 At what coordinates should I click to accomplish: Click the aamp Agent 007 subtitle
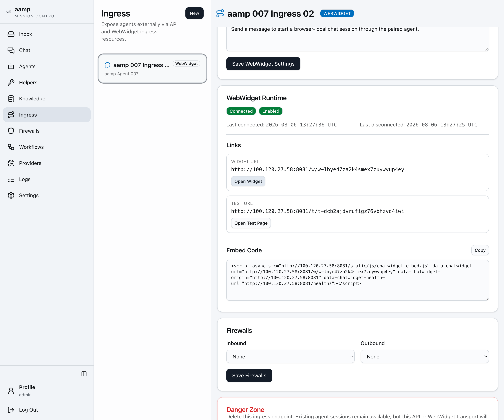click(121, 74)
